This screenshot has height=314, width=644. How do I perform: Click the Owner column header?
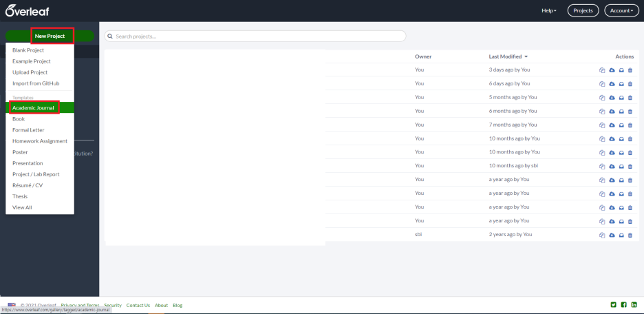[423, 56]
